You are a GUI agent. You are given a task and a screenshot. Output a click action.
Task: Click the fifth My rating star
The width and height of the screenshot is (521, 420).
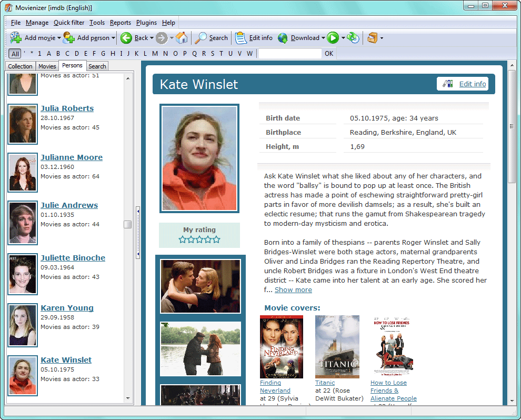click(x=216, y=239)
